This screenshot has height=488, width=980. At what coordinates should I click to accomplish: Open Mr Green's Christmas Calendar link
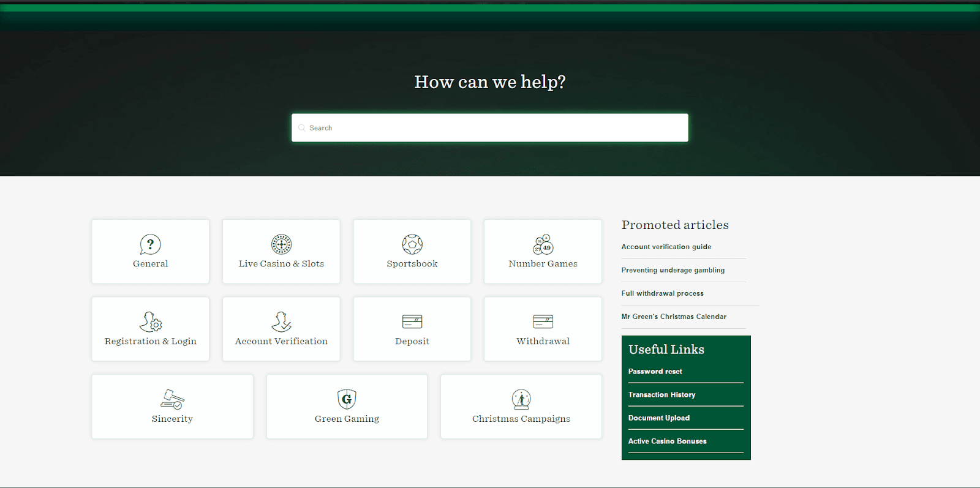click(674, 317)
